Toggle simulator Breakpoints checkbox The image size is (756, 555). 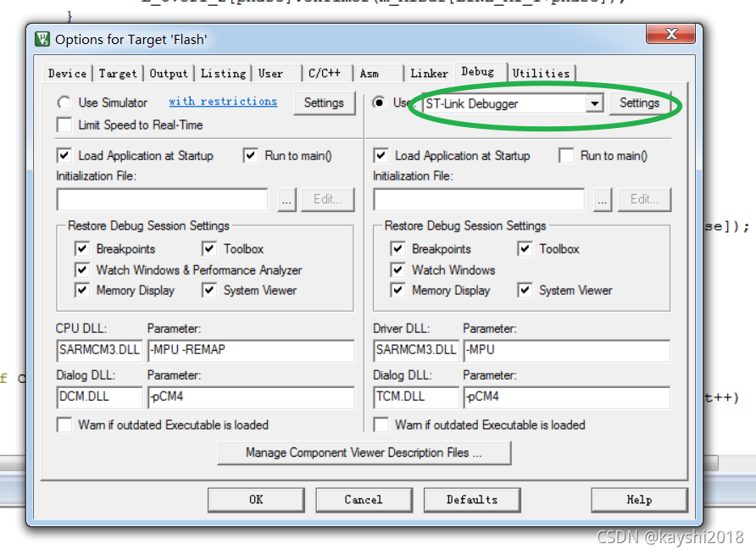pyautogui.click(x=82, y=249)
